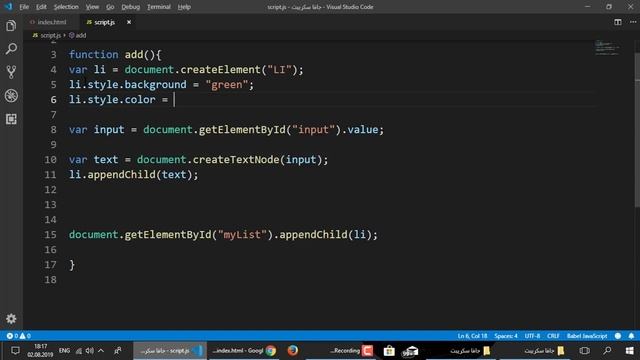Open the Search view in the activity bar

(x=11, y=49)
